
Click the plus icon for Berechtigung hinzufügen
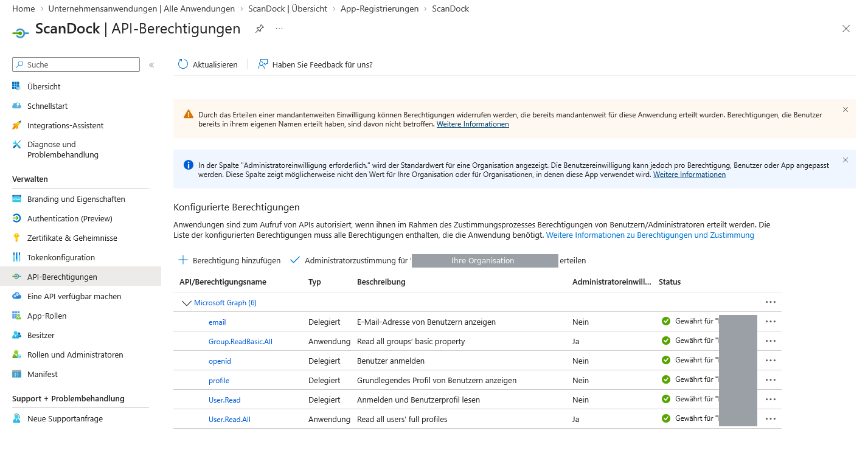[183, 260]
